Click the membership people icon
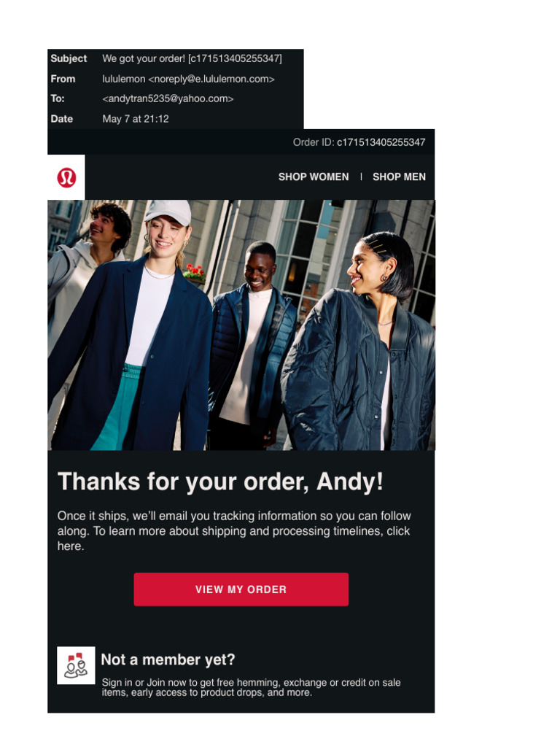The image size is (560, 747). (x=76, y=665)
